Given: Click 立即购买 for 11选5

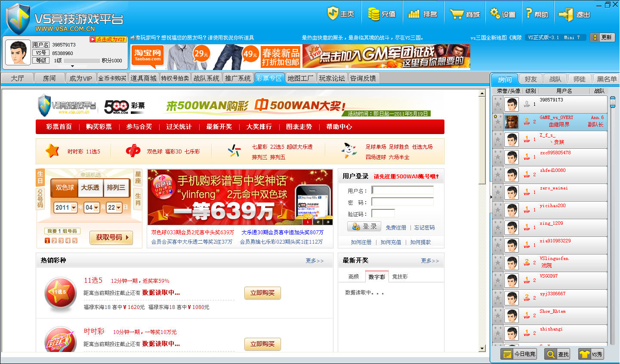Looking at the screenshot, I should [262, 293].
